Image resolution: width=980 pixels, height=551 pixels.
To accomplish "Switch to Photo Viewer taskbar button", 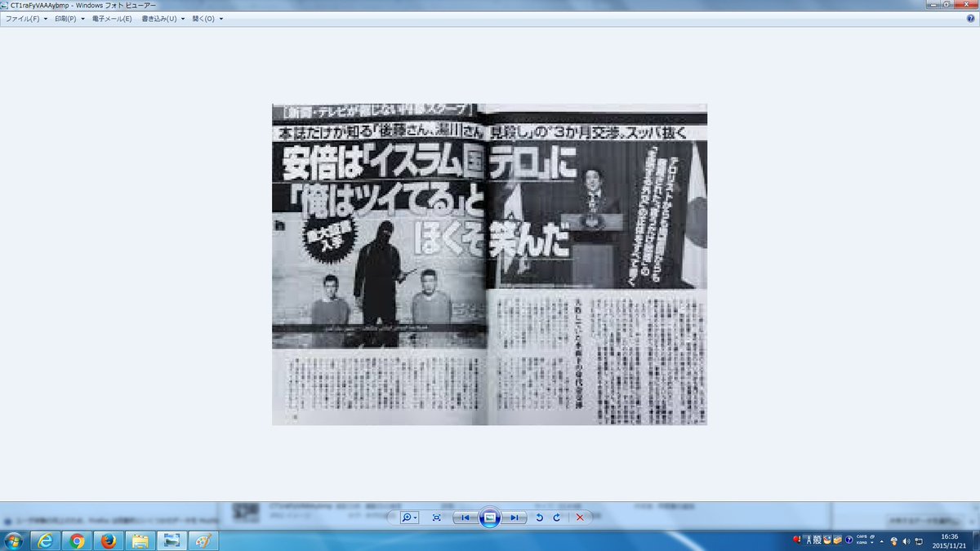I will pos(172,540).
